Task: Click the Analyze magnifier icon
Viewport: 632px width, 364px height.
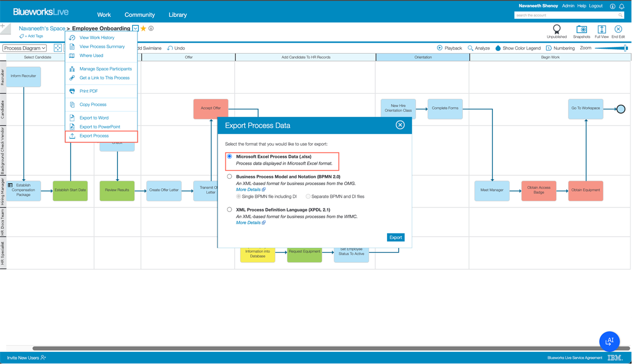Action: point(470,48)
